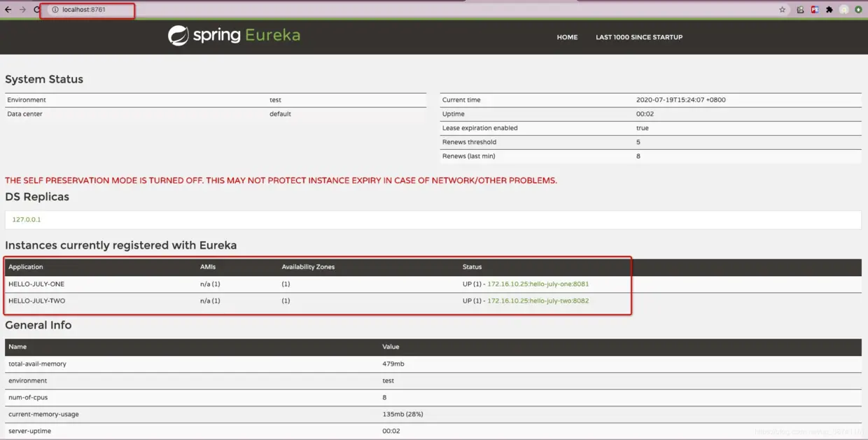The height and width of the screenshot is (440, 868).
Task: Click the Name header in General Info
Action: 17,347
